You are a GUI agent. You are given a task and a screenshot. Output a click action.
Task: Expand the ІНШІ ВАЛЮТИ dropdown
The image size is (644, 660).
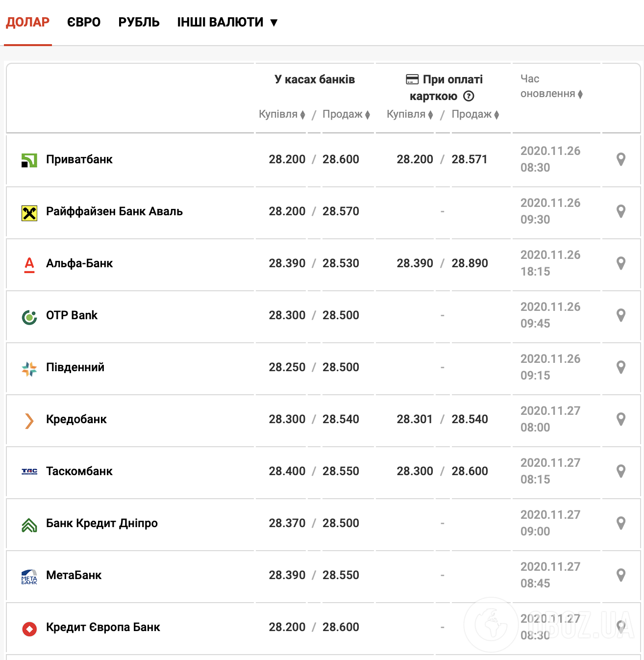pyautogui.click(x=227, y=22)
